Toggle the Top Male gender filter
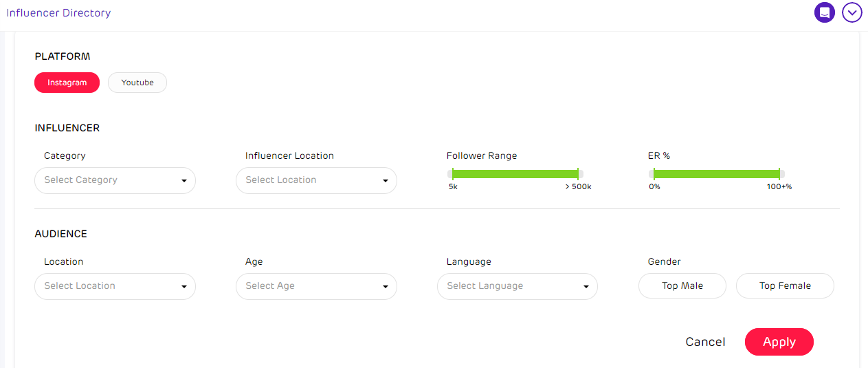 (682, 286)
